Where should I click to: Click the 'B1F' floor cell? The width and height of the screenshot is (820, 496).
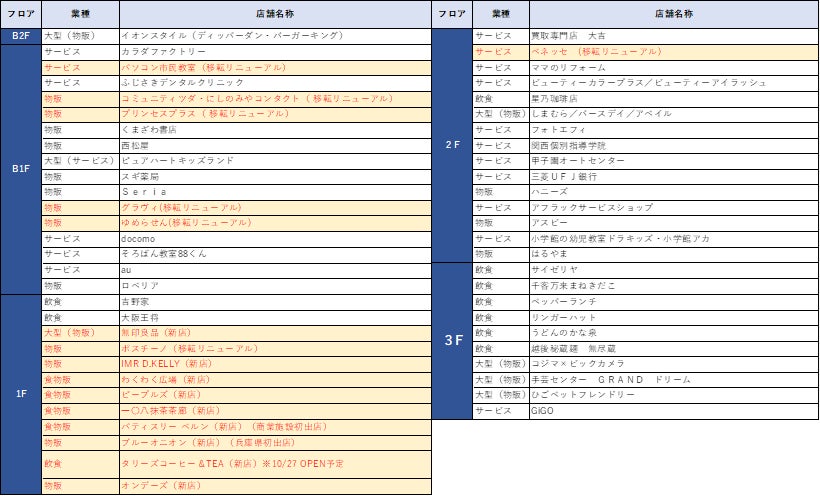[21, 168]
